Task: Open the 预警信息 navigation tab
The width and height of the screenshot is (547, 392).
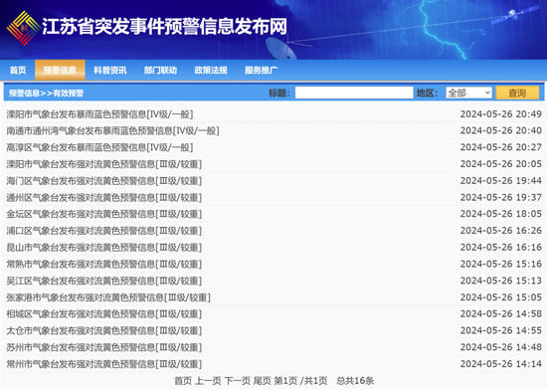Action: click(x=60, y=71)
